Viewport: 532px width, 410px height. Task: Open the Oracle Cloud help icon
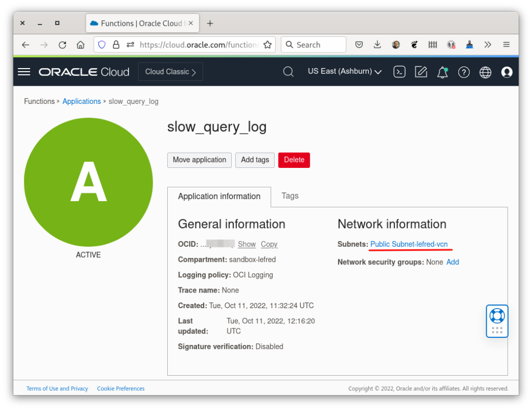(464, 72)
